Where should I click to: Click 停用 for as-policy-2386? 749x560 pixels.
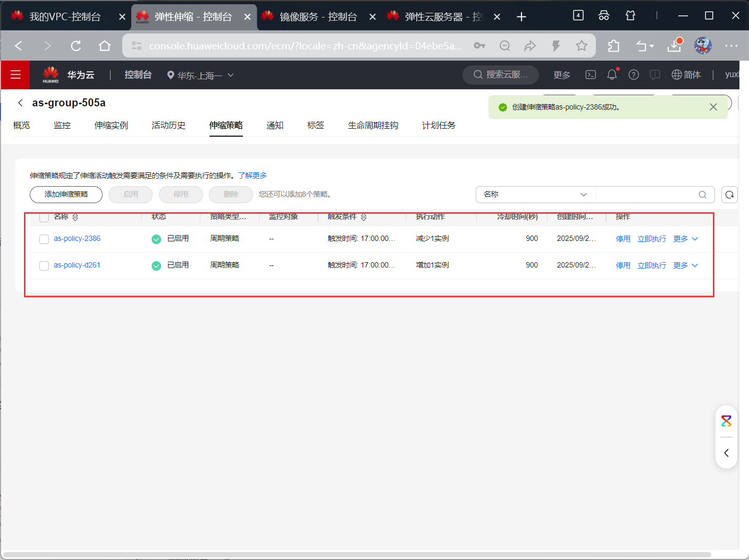click(x=623, y=239)
